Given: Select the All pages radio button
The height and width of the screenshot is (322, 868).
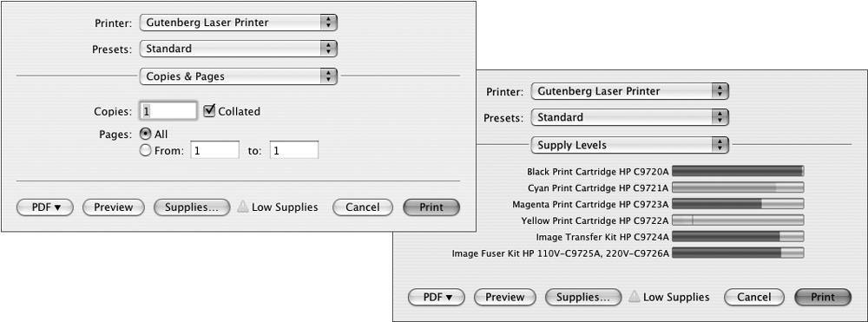Looking at the screenshot, I should (146, 134).
